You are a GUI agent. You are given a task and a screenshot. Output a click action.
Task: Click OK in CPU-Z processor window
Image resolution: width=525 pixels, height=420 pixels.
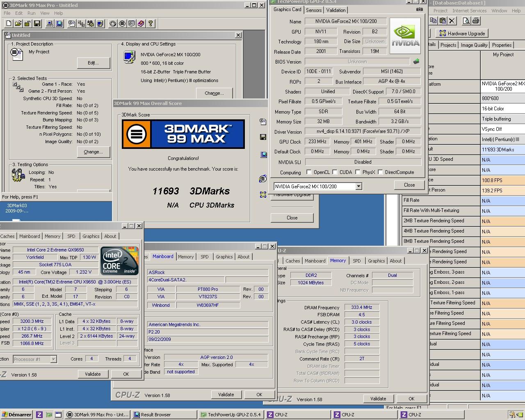pyautogui.click(x=126, y=374)
